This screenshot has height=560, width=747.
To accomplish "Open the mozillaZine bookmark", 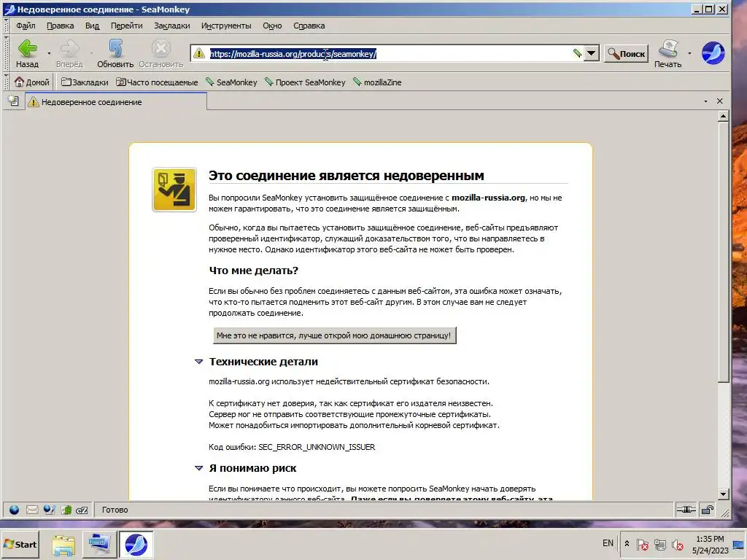I will 377,82.
